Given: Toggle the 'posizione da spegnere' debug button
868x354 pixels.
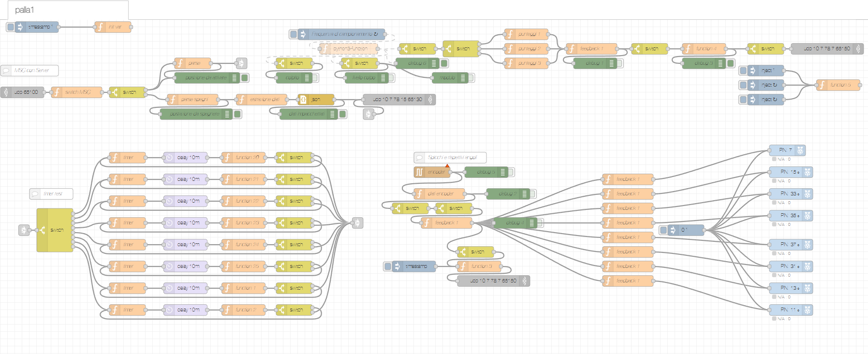Looking at the screenshot, I should pos(237,114).
